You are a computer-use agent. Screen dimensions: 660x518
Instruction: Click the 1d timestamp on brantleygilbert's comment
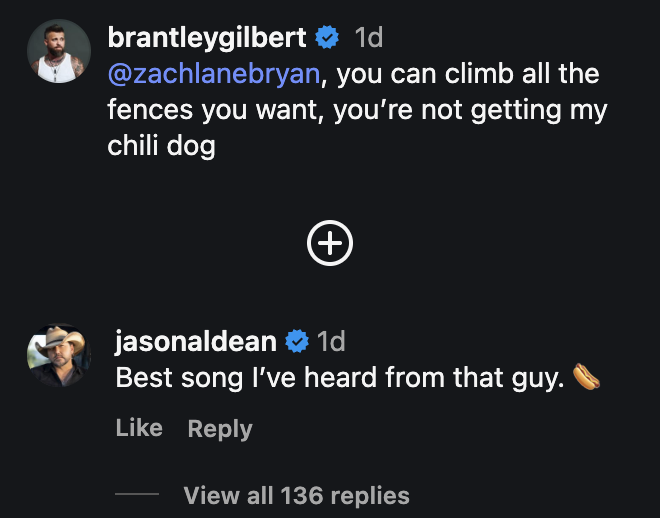(368, 38)
